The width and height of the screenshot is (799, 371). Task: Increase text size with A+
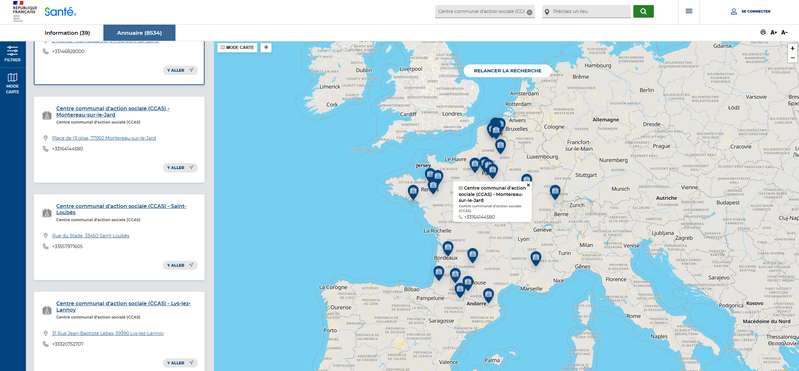[774, 33]
